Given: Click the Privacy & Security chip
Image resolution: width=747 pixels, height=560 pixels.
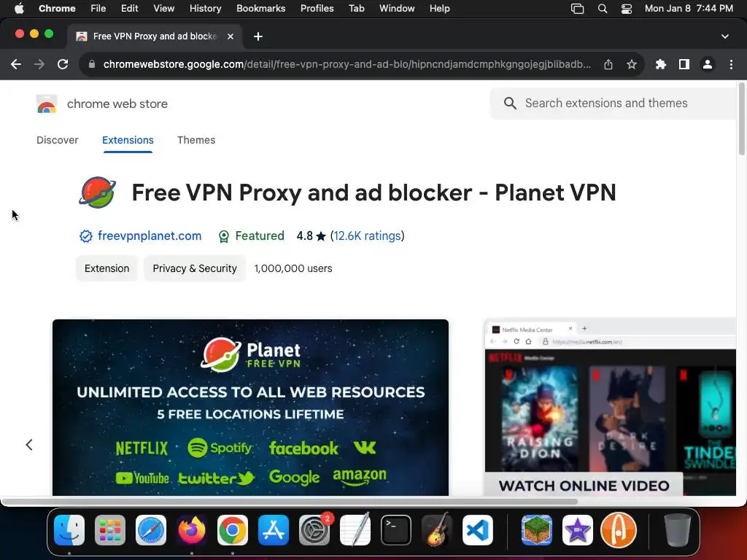Looking at the screenshot, I should (x=194, y=268).
